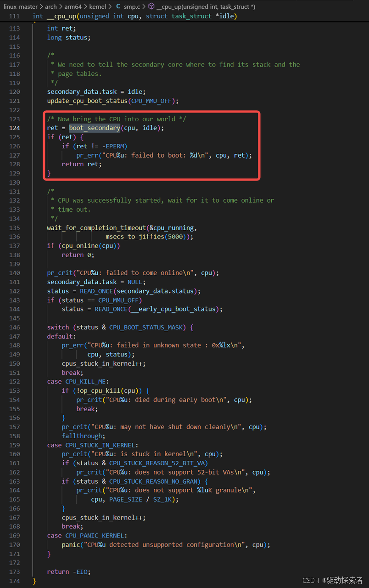Click the "default:" label
369x588 pixels.
click(x=61, y=336)
